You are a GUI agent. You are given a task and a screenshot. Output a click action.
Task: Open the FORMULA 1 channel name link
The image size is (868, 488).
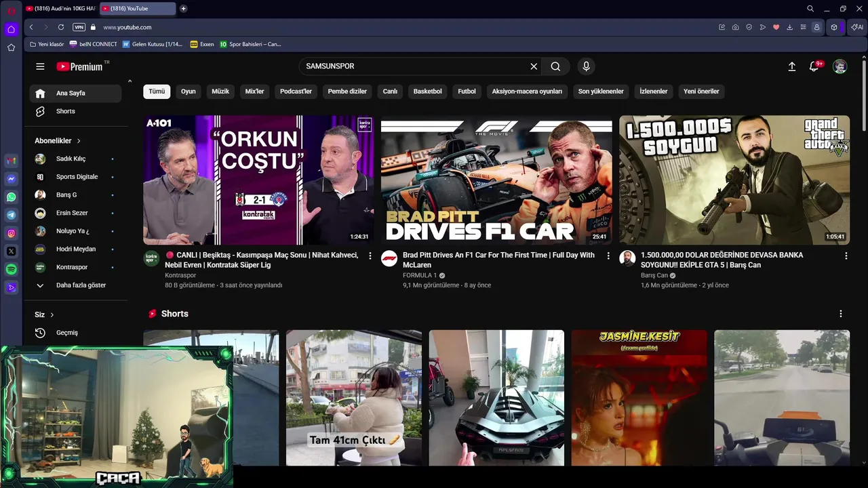pyautogui.click(x=420, y=276)
